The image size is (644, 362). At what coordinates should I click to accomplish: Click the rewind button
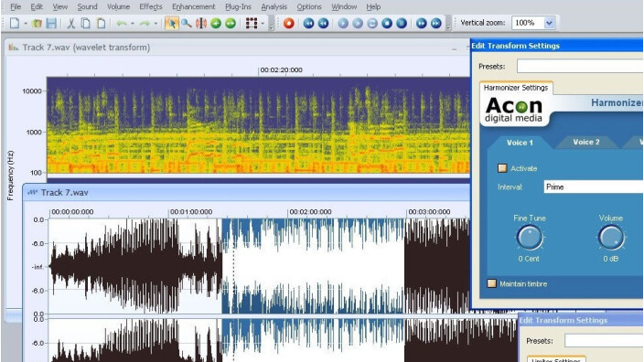pos(323,24)
